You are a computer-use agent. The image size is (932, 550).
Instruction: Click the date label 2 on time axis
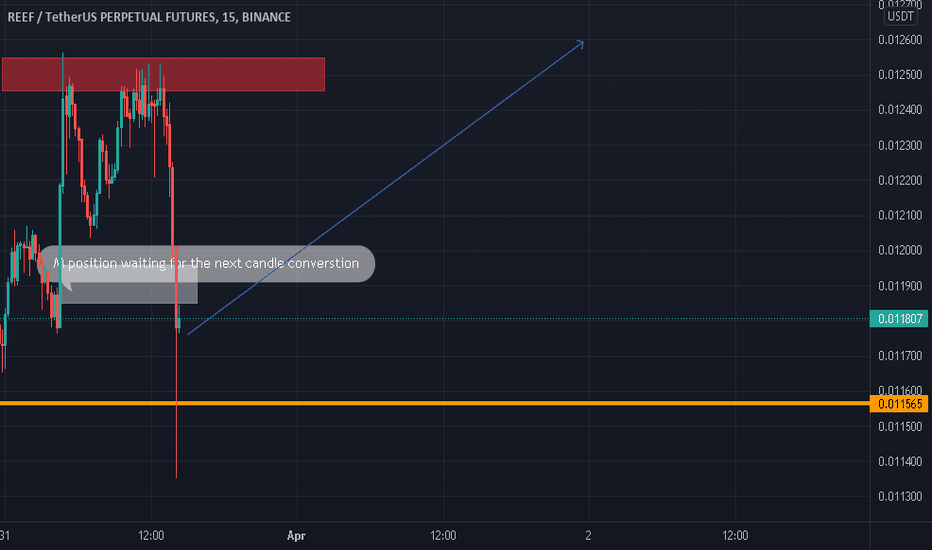(588, 536)
